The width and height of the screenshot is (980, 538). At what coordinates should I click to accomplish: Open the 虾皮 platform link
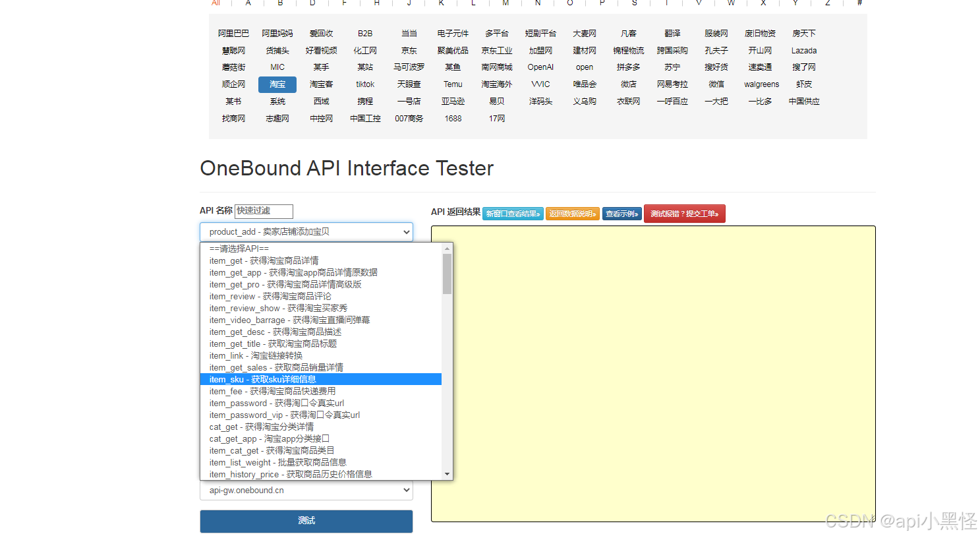[x=804, y=84]
